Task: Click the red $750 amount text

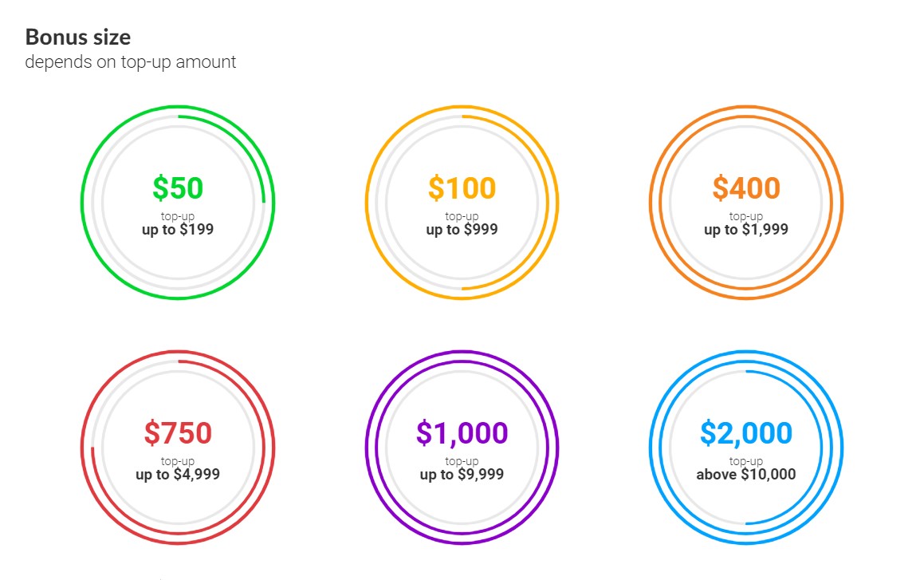Action: 178,433
